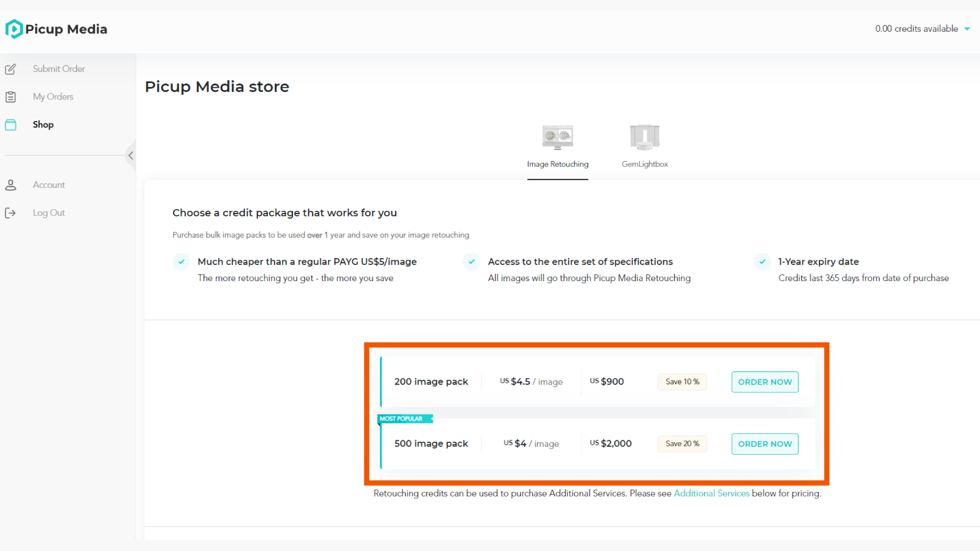Order the 500 image pack now
980x551 pixels.
765,444
